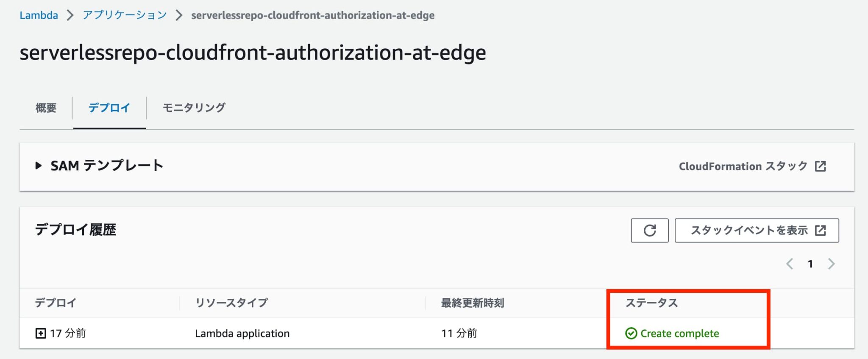
Task: Click the green check icon beside Create complete
Action: tap(630, 334)
